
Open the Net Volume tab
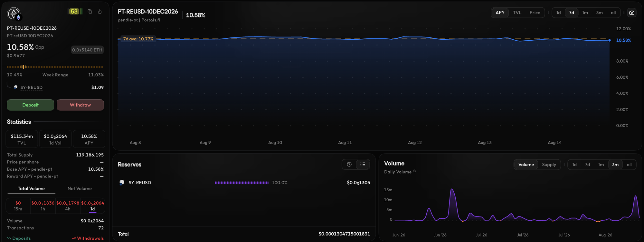point(80,188)
